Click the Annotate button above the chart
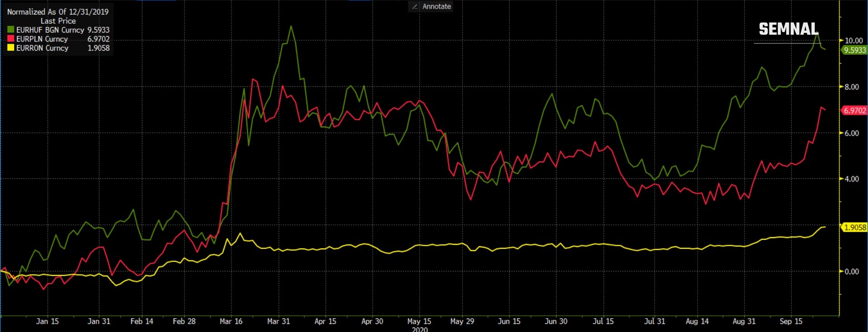 [x=430, y=6]
